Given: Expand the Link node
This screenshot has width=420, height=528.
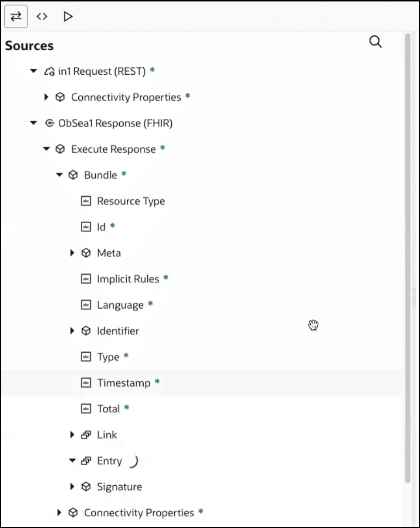Looking at the screenshot, I should [72, 435].
